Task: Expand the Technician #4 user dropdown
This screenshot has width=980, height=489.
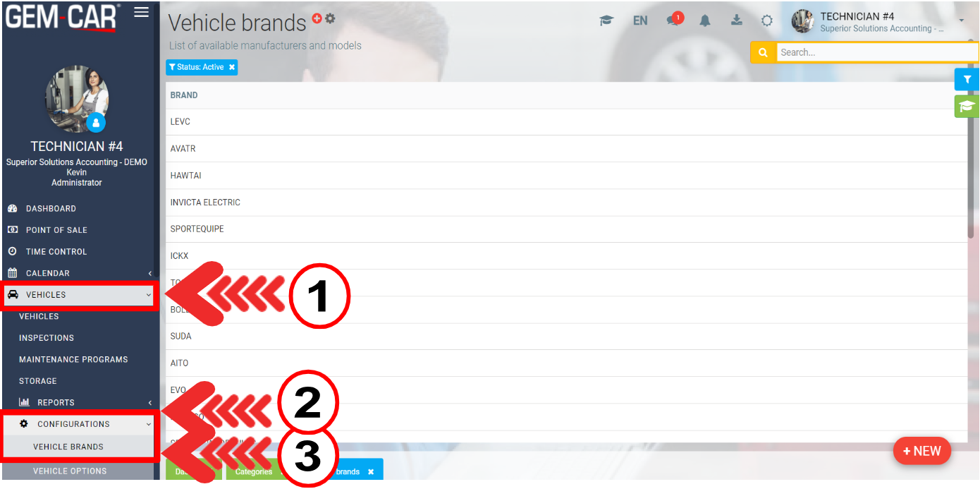Action: tap(961, 21)
